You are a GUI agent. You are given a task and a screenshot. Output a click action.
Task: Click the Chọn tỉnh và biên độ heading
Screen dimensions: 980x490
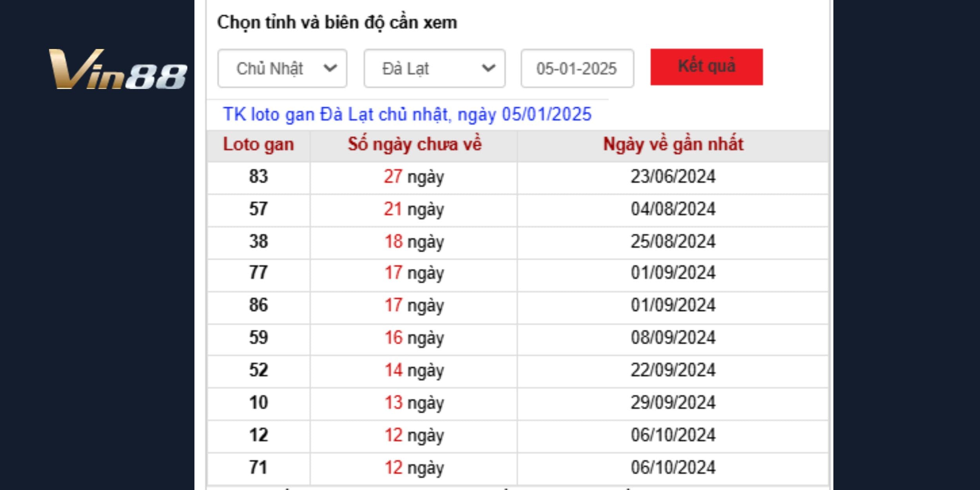pos(337,23)
